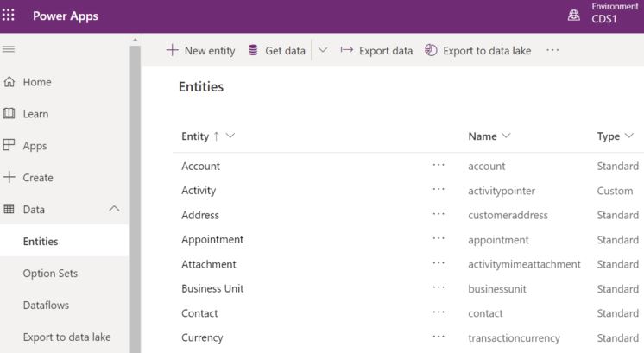The height and width of the screenshot is (353, 644).
Task: Collapse the Data section chevron
Action: click(x=114, y=209)
